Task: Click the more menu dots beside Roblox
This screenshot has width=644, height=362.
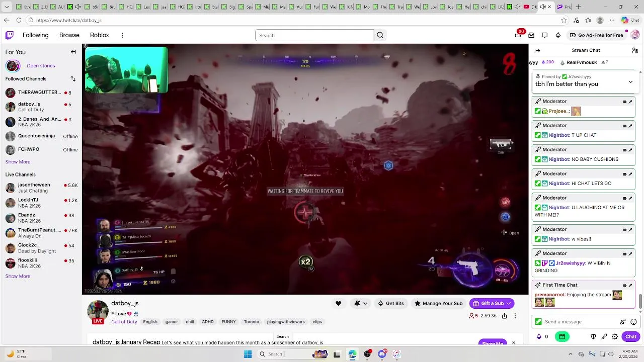Action: pos(122,35)
